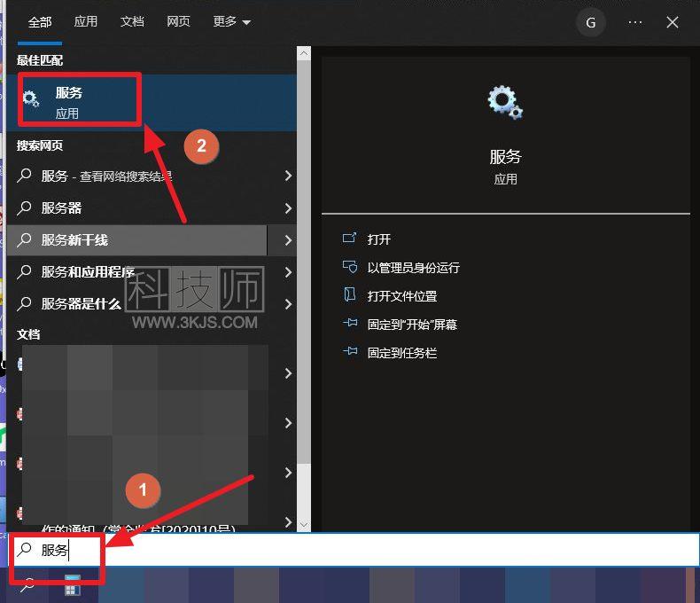Switch to the 网页 tab
The height and width of the screenshot is (603, 700).
click(178, 21)
